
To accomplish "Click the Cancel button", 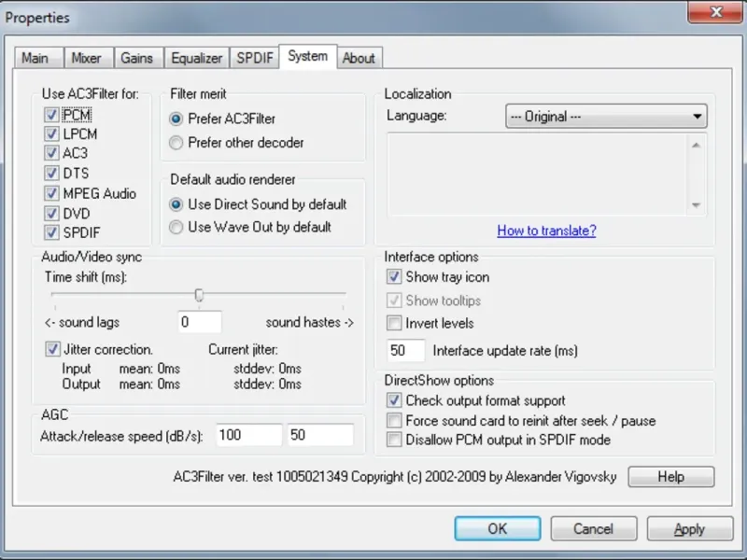I will click(x=594, y=528).
